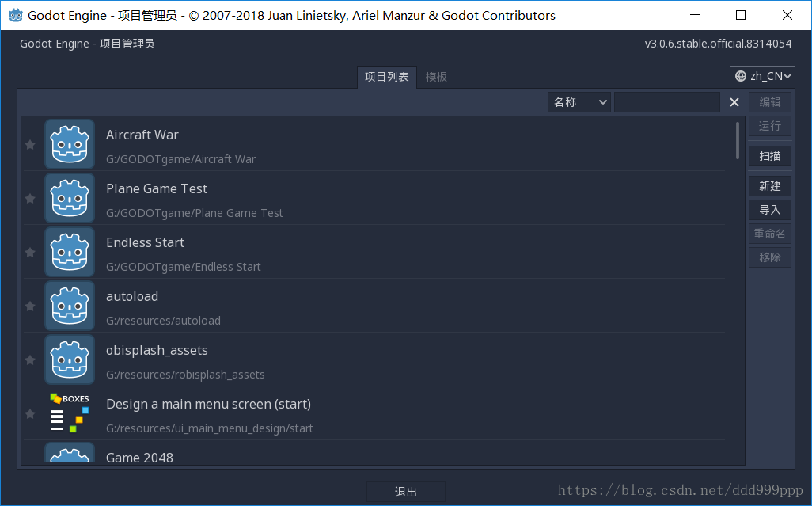The width and height of the screenshot is (812, 506).
Task: Open the zh_CN language dropdown
Action: [x=762, y=76]
